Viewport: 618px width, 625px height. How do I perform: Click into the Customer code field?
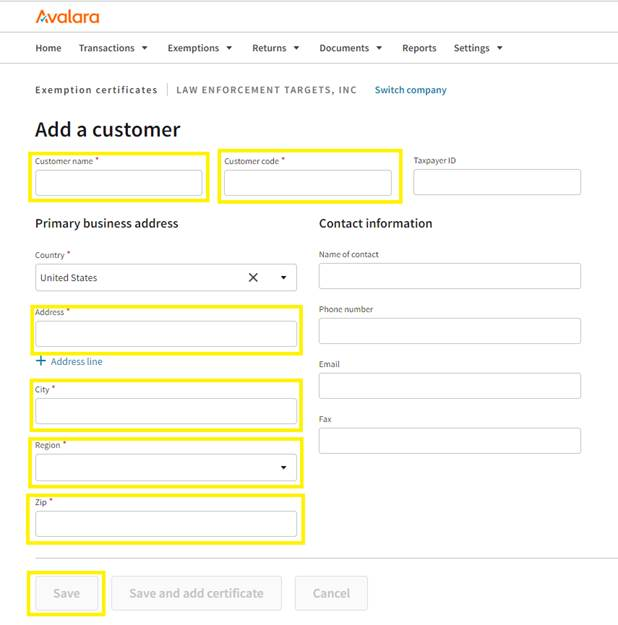307,183
